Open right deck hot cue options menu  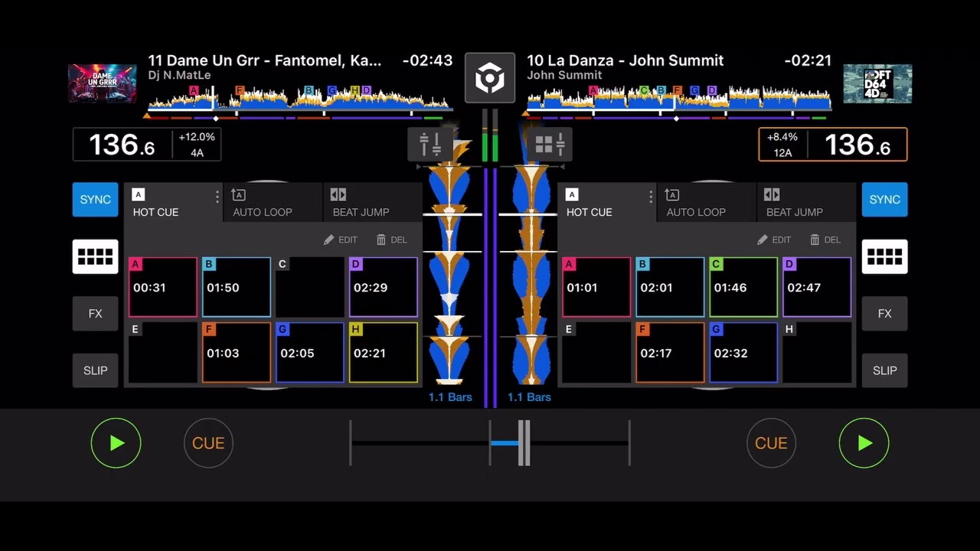pyautogui.click(x=651, y=197)
